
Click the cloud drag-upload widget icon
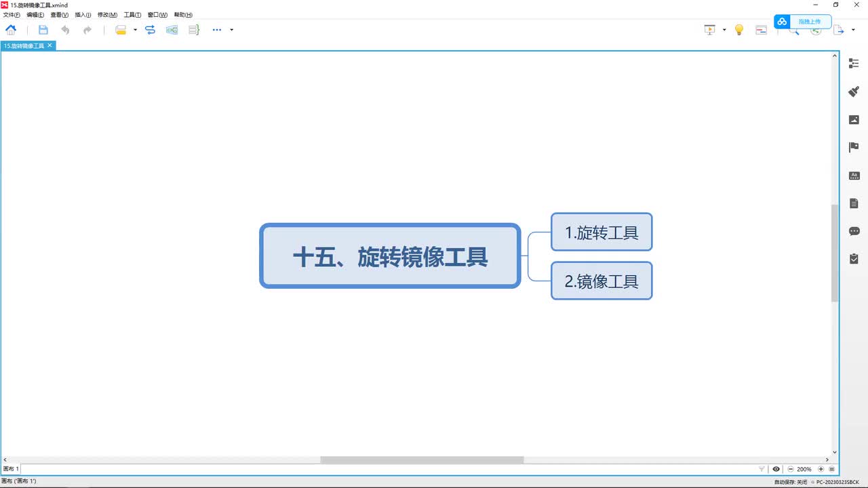pos(782,22)
